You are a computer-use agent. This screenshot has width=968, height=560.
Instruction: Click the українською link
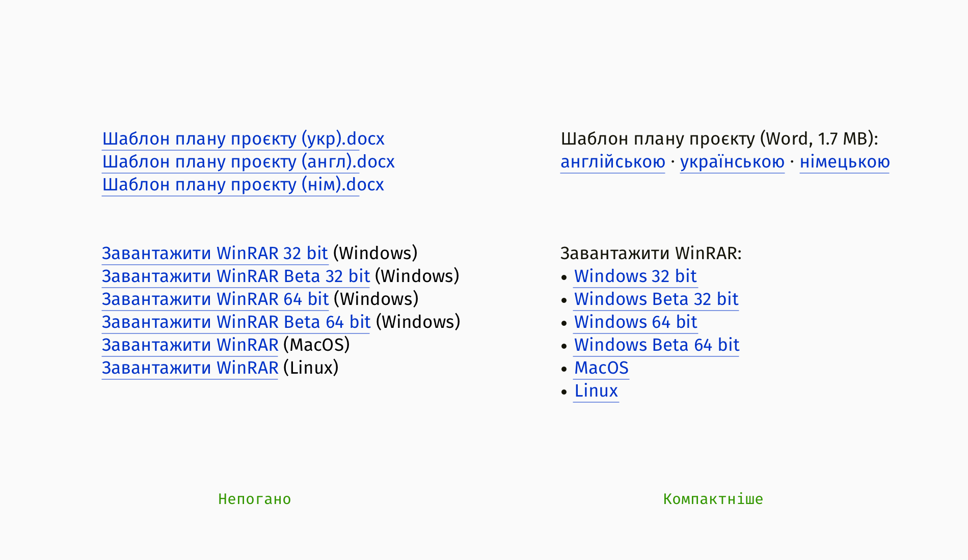(x=732, y=162)
